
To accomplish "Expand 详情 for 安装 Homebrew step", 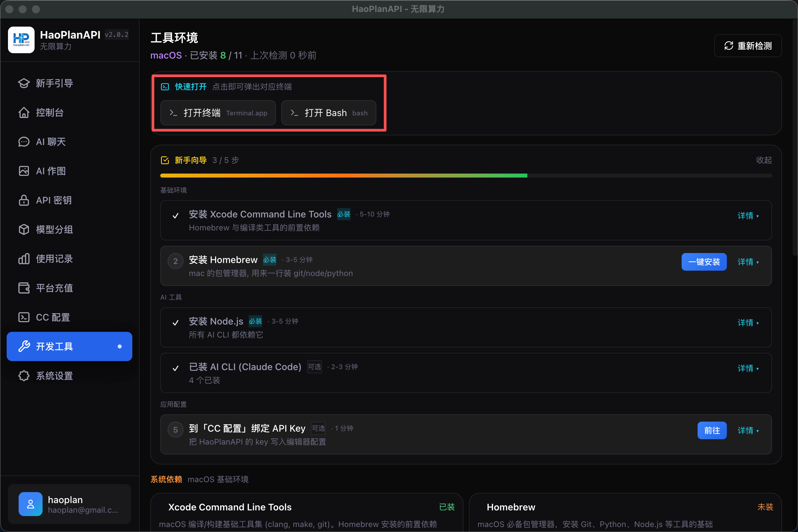I will tap(748, 262).
